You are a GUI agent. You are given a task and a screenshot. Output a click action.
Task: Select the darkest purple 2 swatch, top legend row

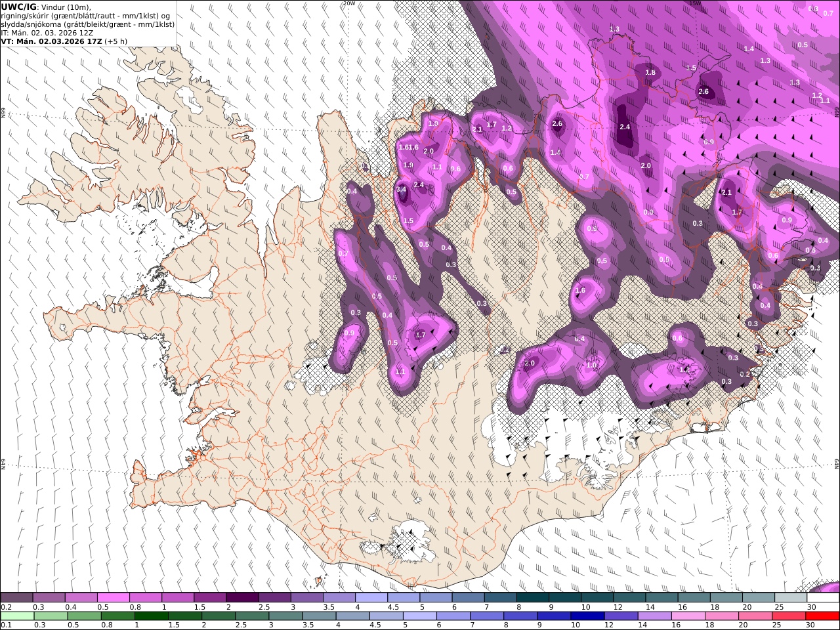click(241, 598)
